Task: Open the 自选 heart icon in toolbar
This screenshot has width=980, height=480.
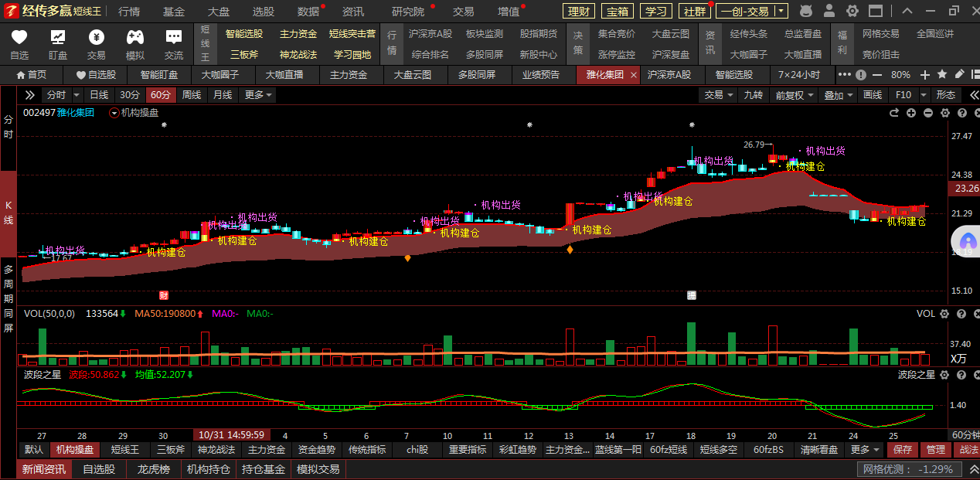Action: point(19,37)
